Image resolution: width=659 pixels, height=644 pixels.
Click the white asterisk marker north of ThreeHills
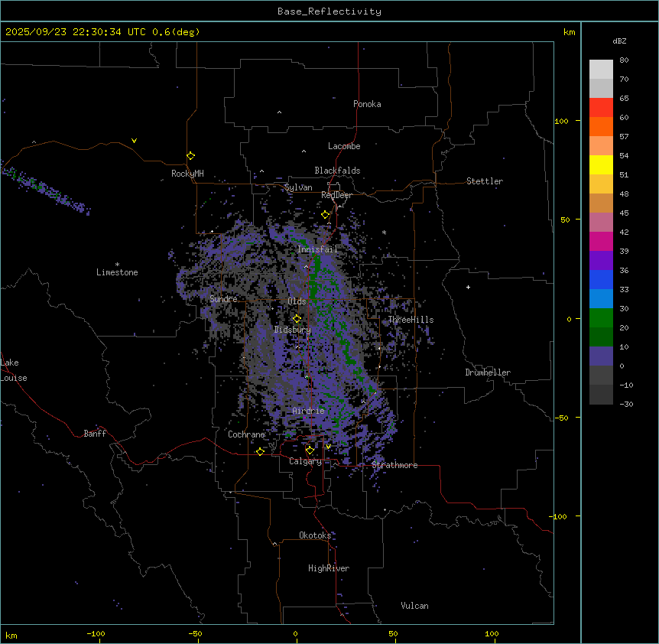click(x=385, y=233)
